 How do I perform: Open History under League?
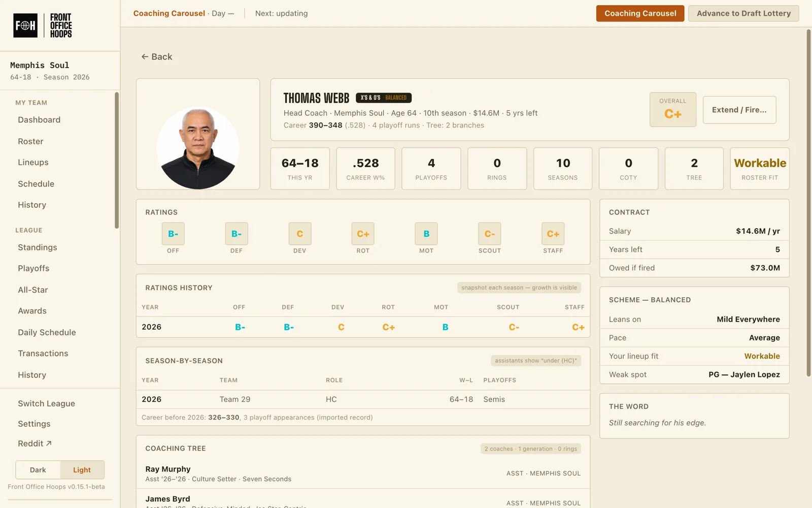coord(32,375)
